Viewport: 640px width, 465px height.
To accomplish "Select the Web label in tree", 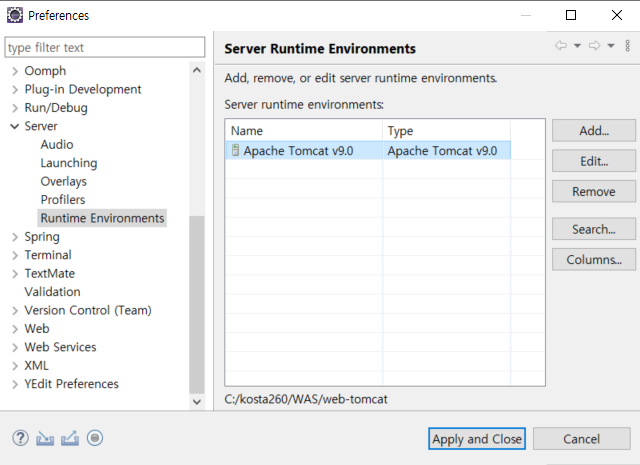I will [x=37, y=329].
